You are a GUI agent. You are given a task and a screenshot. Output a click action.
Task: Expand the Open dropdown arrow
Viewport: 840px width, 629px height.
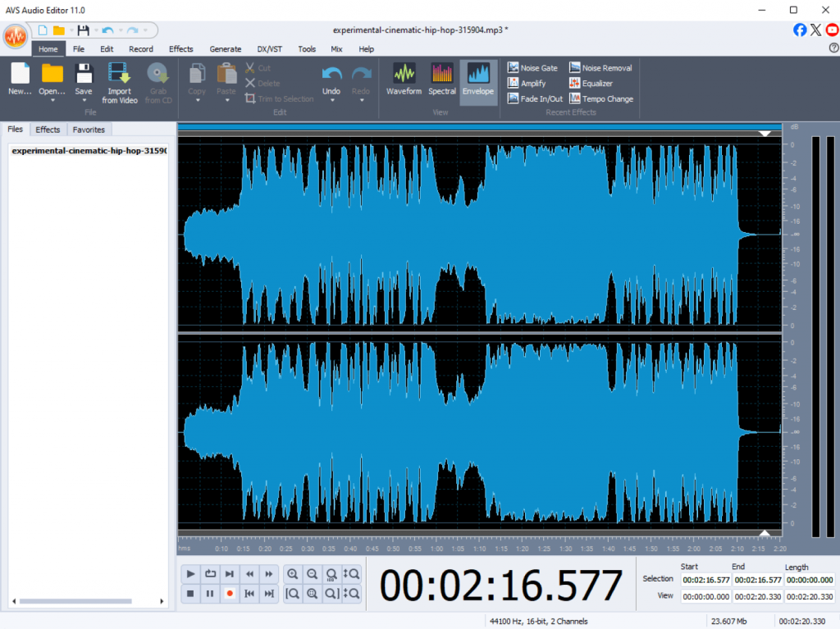click(x=52, y=102)
